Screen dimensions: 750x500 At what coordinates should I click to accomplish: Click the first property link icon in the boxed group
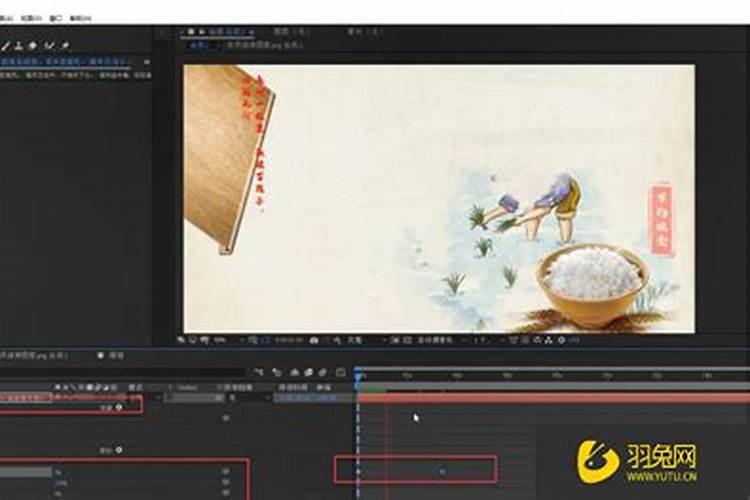pos(226,472)
